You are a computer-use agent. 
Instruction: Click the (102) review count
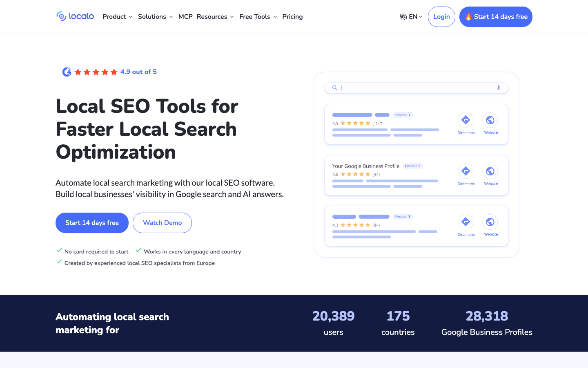coord(377,123)
